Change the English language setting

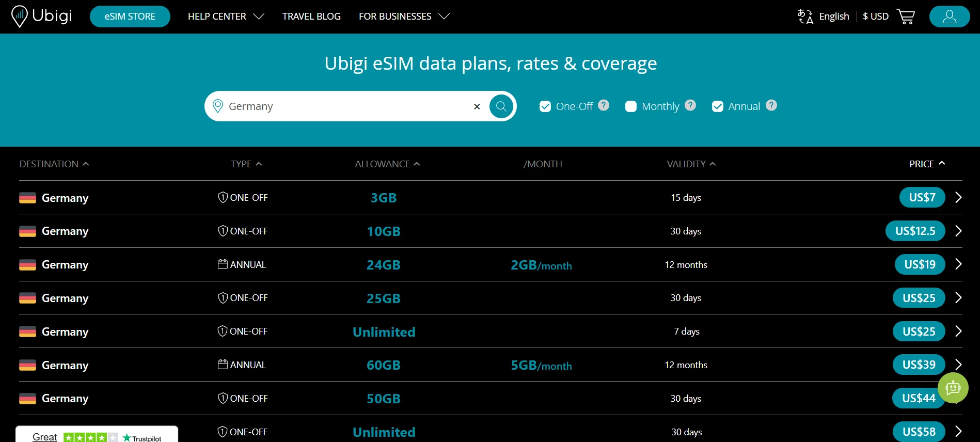click(834, 17)
